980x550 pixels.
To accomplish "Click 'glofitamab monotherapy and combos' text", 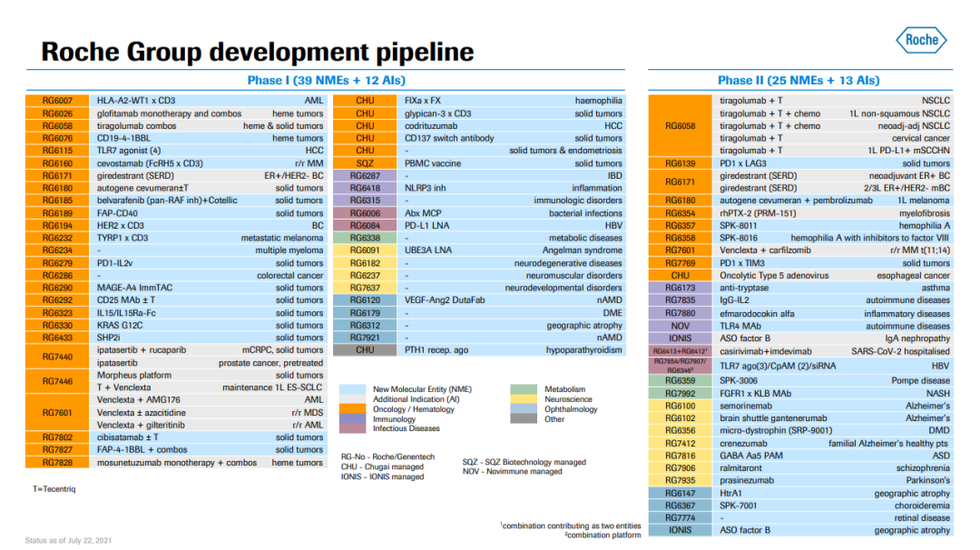I will [169, 113].
